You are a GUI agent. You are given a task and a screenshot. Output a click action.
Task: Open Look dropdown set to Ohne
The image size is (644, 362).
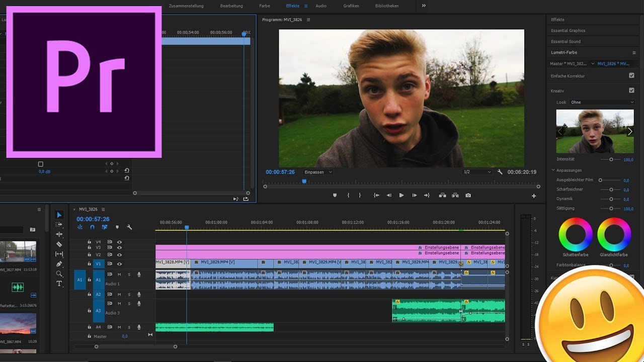point(602,102)
